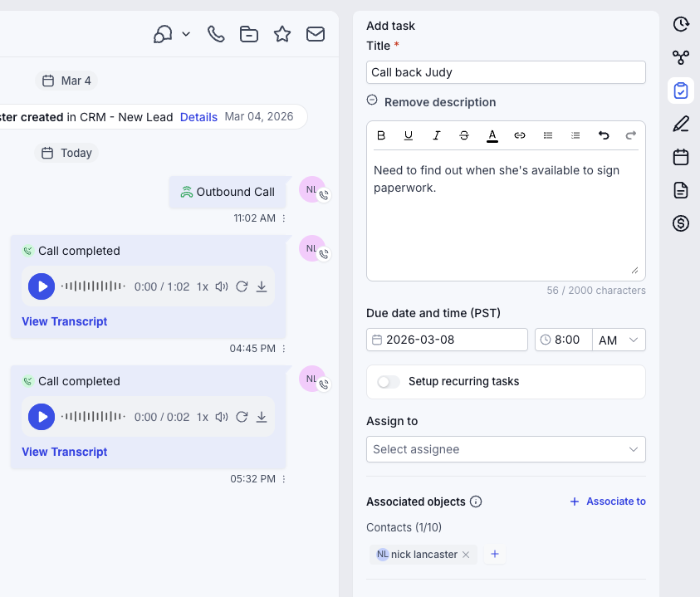Insert a hyperlink in the description
The height and width of the screenshot is (597, 700).
pos(520,135)
